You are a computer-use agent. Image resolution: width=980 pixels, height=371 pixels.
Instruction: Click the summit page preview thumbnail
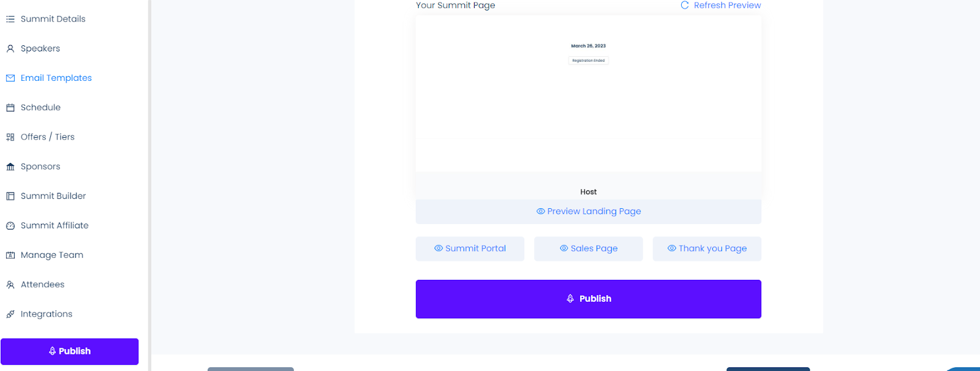tap(589, 94)
